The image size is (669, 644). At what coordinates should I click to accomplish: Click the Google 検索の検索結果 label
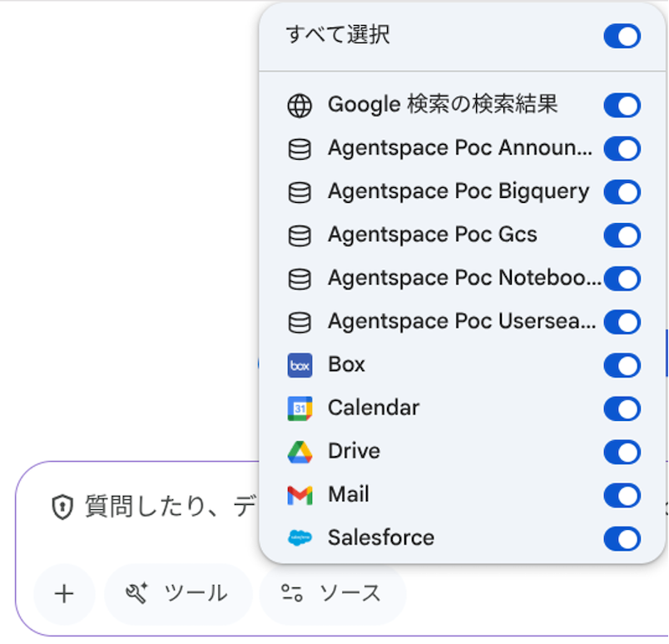pos(443,105)
